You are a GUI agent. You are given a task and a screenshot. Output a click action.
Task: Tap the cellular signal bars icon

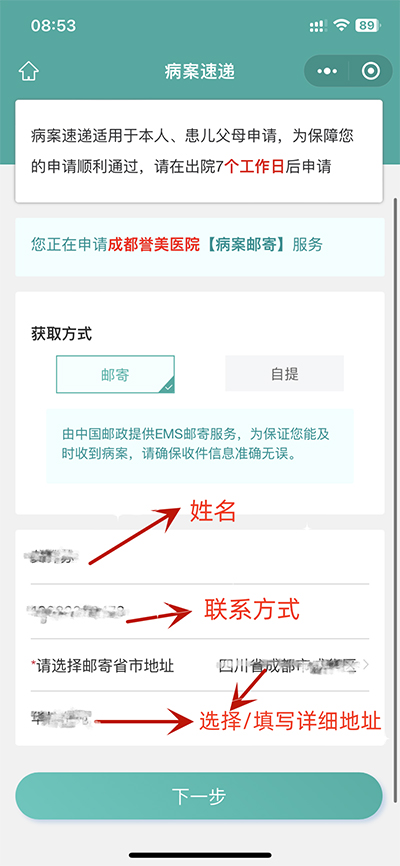317,26
